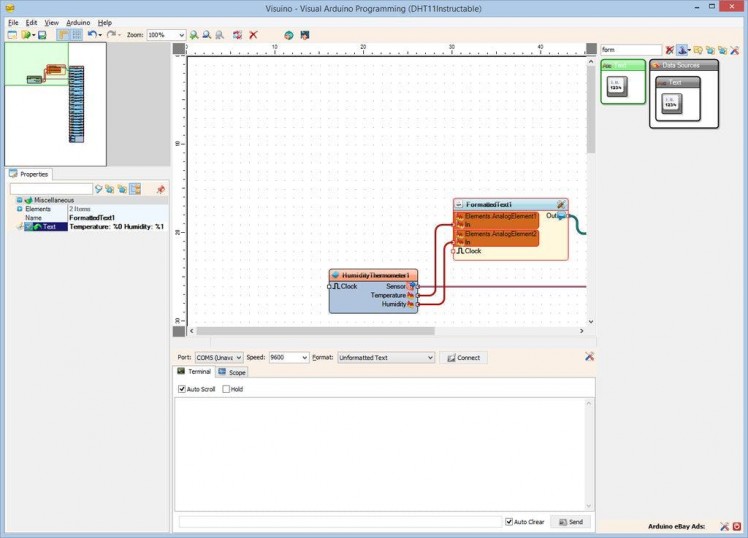Viewport: 748px width, 538px height.
Task: Open the Speed baud rate dropdown
Action: 303,357
